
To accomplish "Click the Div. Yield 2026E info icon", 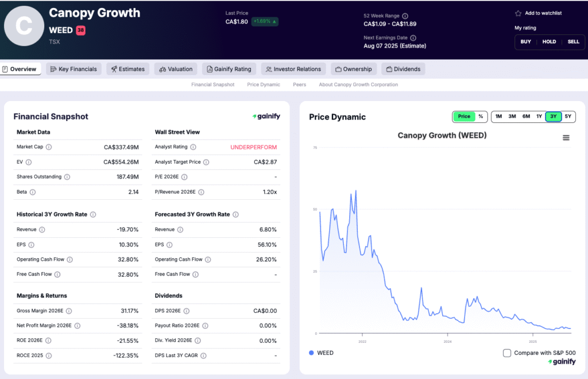I will click(198, 341).
